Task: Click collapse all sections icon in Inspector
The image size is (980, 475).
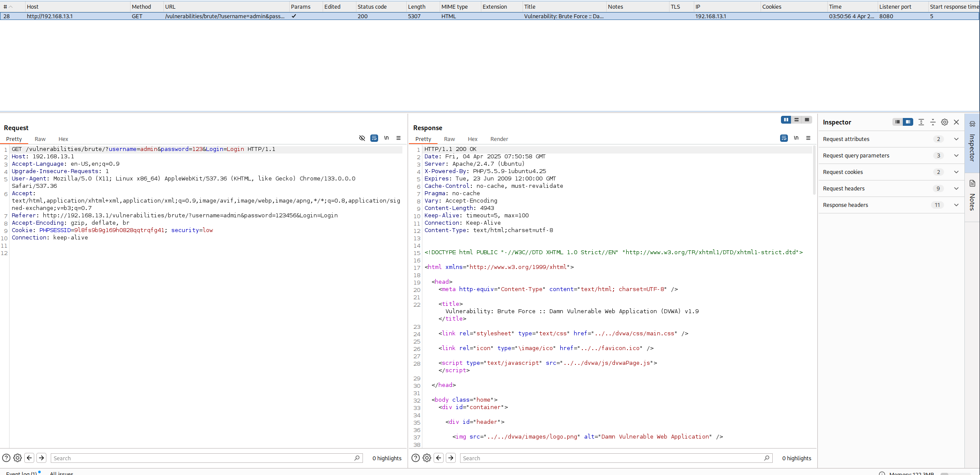Action: 933,122
